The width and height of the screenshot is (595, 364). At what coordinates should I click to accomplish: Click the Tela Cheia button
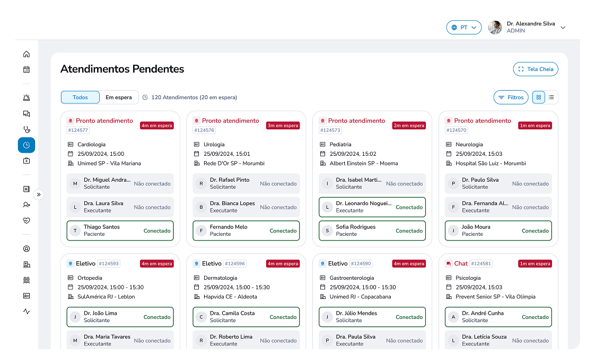click(536, 69)
